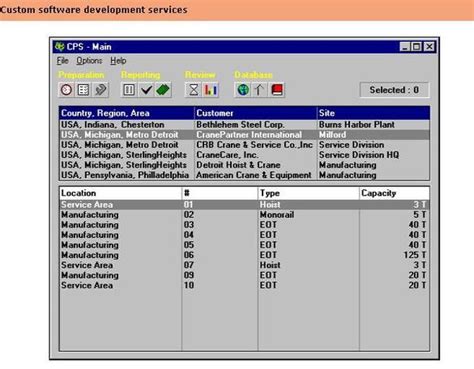The image size is (474, 369).
Task: Click the Type column header
Action: click(x=309, y=193)
